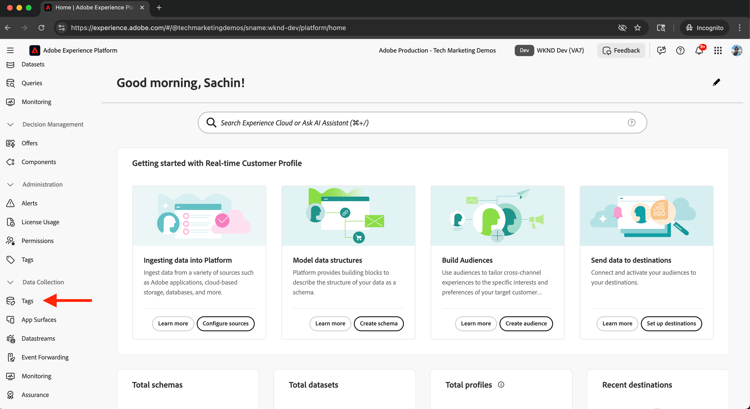Click Set up destinations button
This screenshot has height=409, width=750.
coord(671,323)
